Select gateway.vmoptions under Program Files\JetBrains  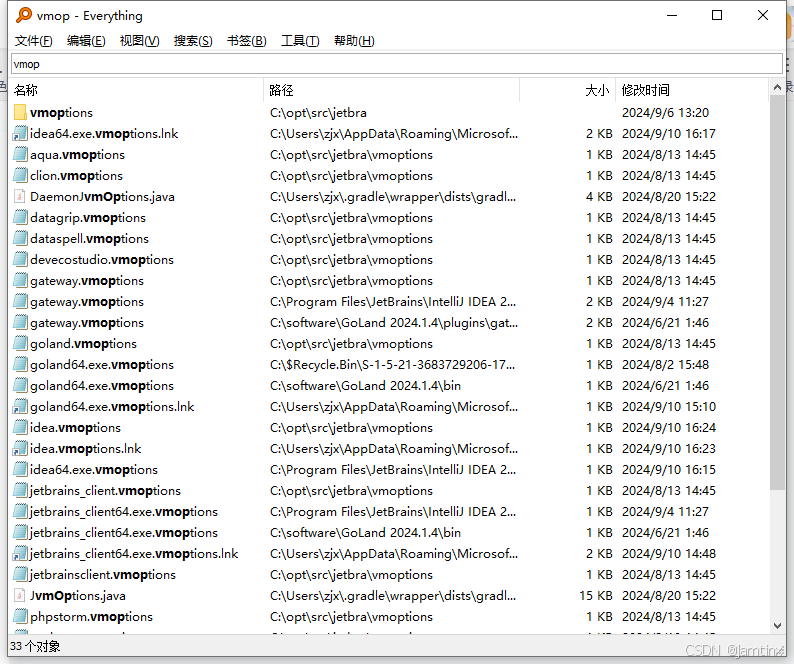[x=87, y=302]
